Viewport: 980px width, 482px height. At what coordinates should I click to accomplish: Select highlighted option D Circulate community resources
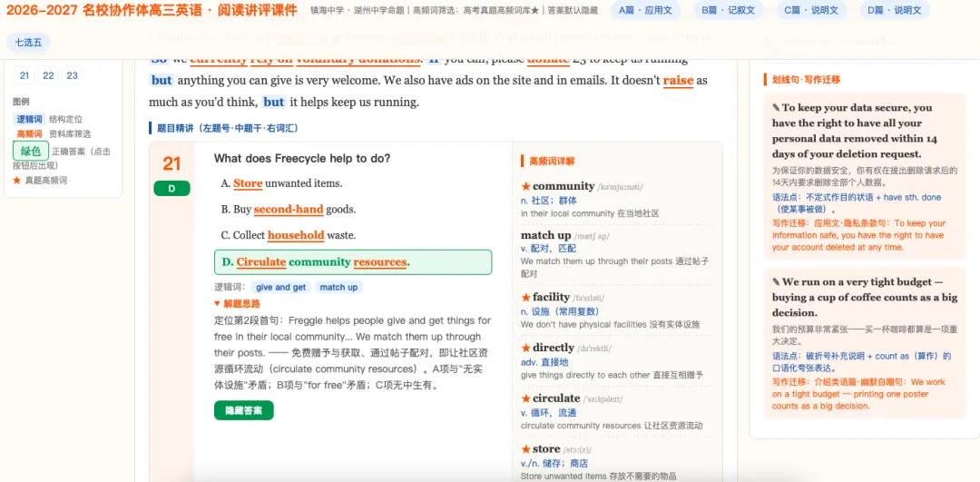352,262
